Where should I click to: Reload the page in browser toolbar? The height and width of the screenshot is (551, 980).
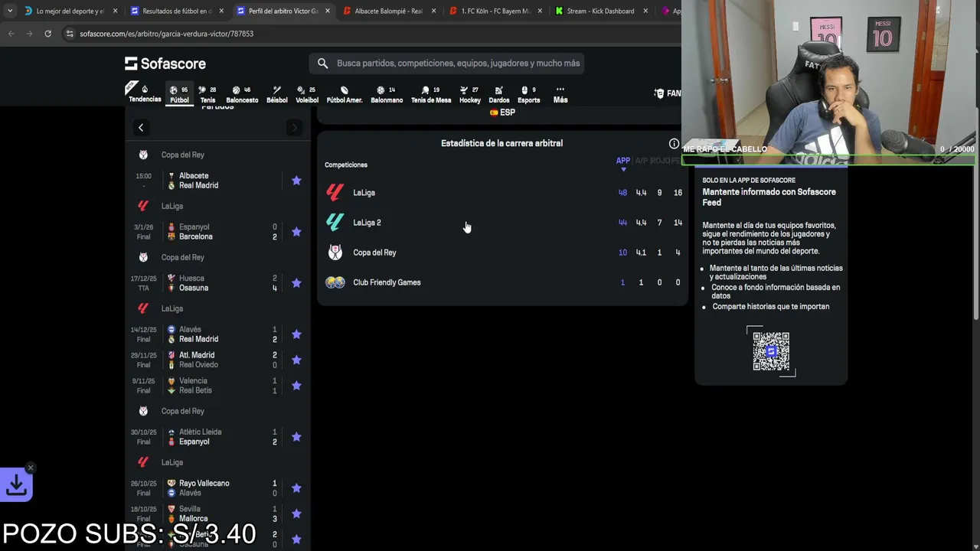[x=47, y=34]
